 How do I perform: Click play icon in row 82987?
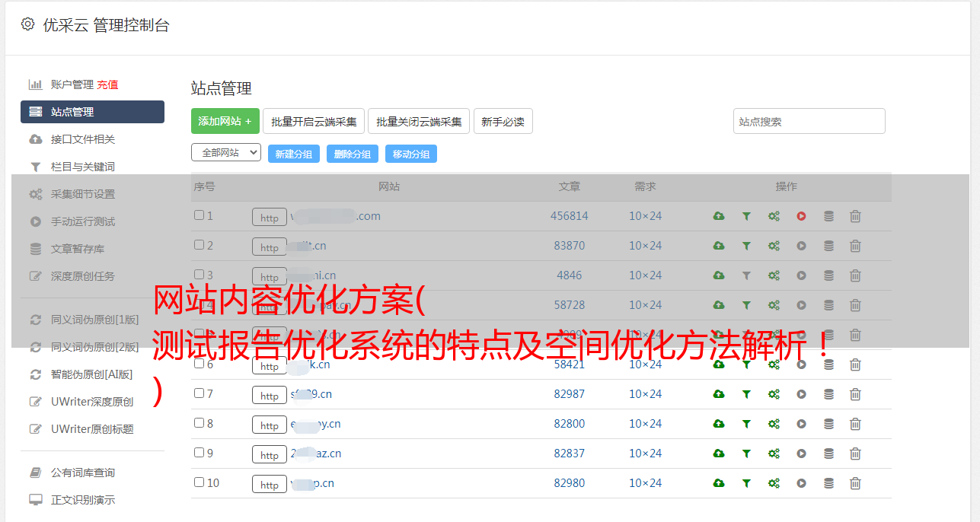[x=801, y=394]
